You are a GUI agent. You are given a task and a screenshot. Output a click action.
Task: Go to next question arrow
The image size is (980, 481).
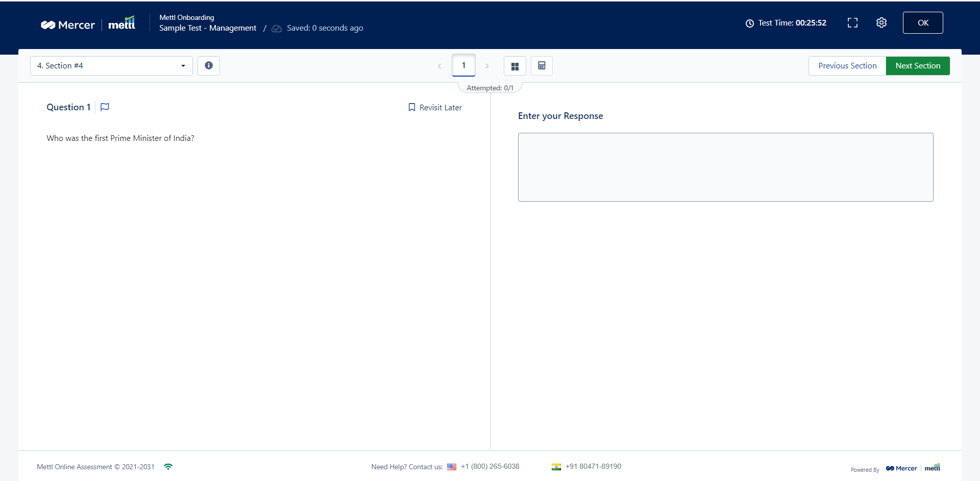pos(487,66)
